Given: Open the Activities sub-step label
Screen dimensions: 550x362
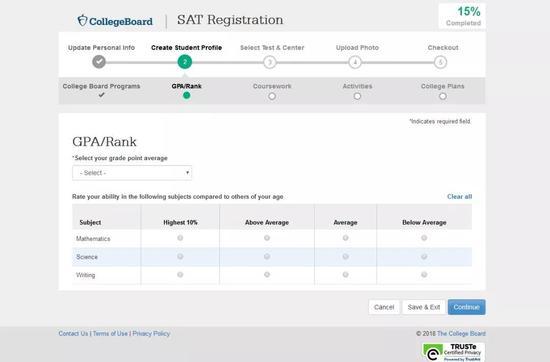Looking at the screenshot, I should pos(357,86).
